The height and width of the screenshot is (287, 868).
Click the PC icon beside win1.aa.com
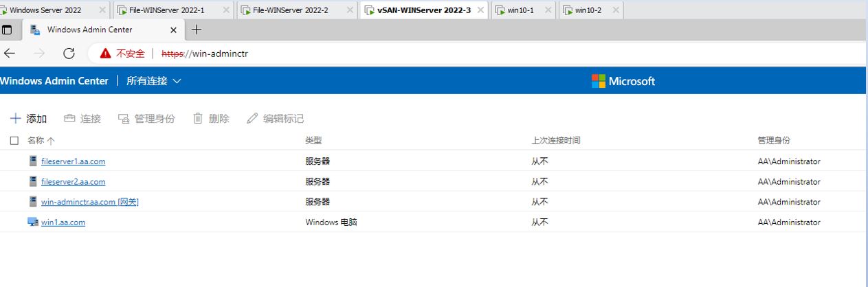pos(32,222)
